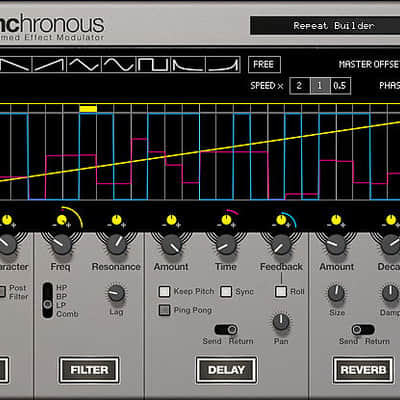Choose the BP filter type
Image resolution: width=400 pixels, height=400 pixels.
point(62,296)
